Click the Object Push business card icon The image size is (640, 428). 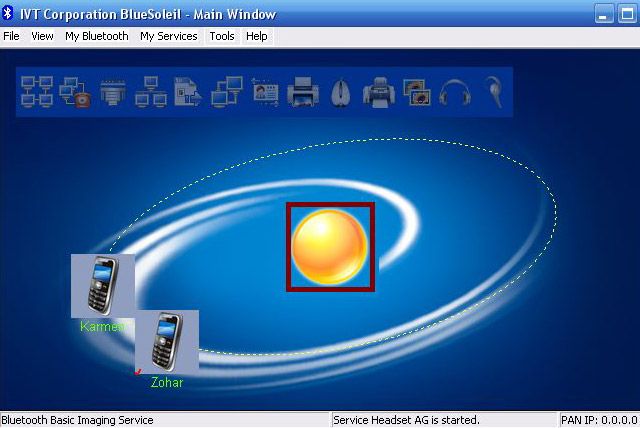pos(265,92)
